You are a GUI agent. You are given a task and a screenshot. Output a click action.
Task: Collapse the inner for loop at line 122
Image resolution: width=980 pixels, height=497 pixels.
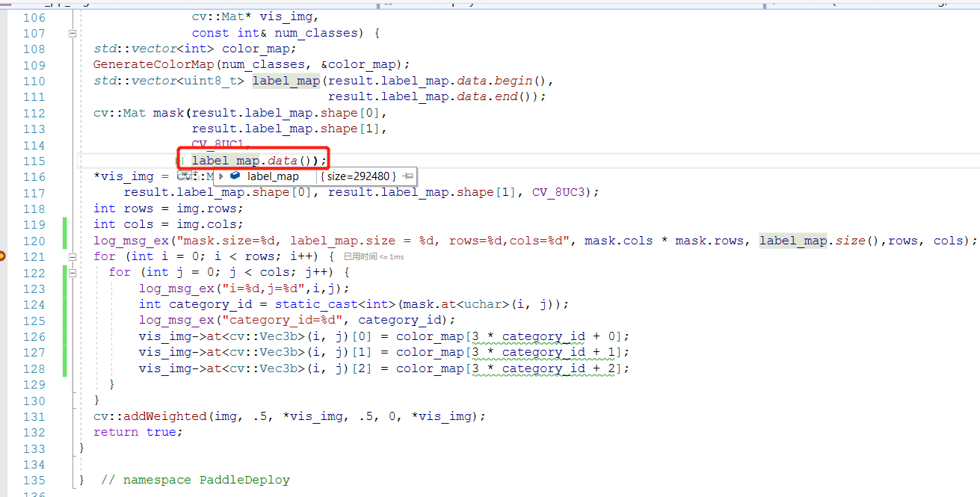(73, 272)
